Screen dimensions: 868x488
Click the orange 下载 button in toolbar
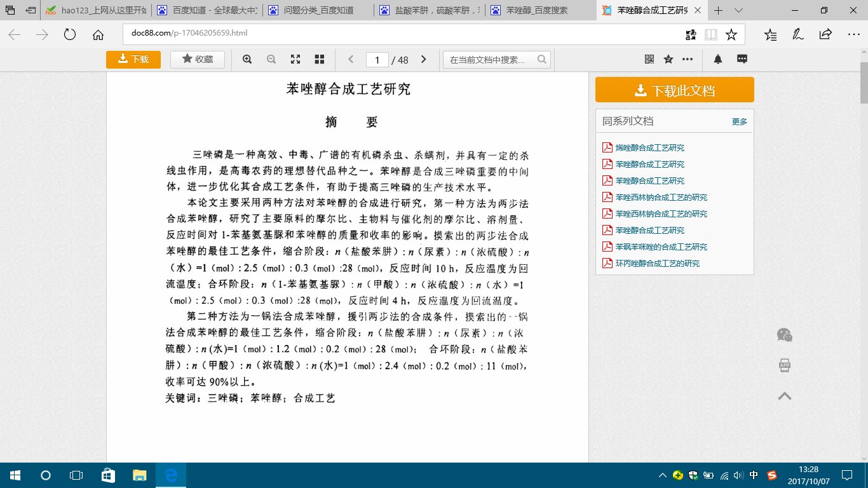click(133, 59)
